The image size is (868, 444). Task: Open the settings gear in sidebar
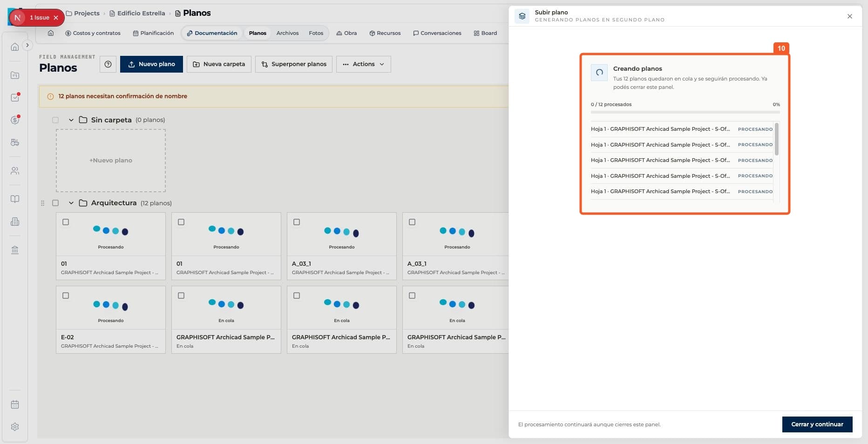(15, 427)
